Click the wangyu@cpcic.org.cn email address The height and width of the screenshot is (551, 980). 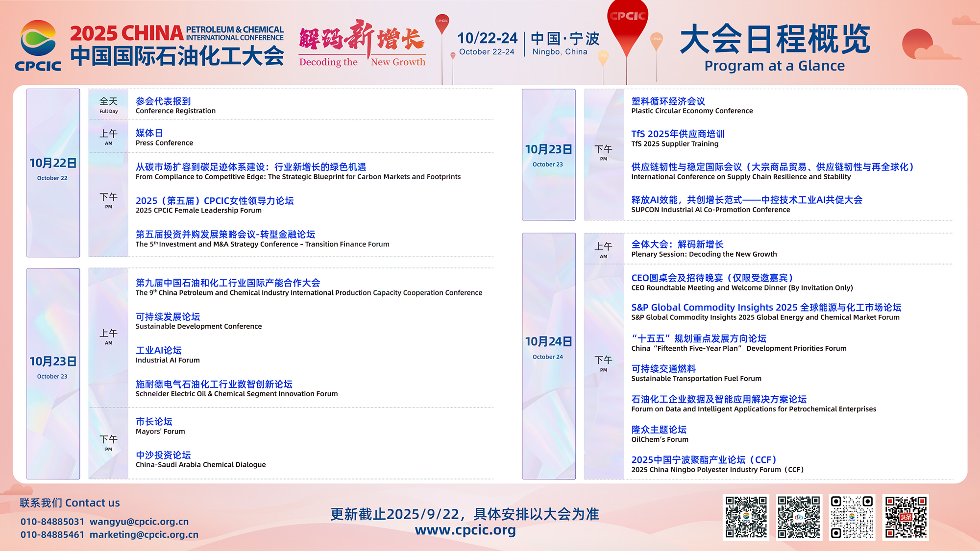[139, 522]
